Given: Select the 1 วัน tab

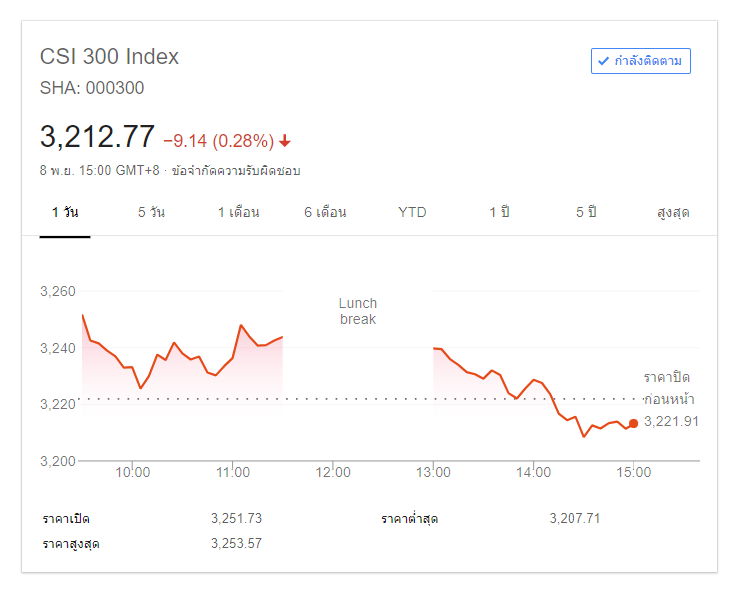Looking at the screenshot, I should 65,213.
